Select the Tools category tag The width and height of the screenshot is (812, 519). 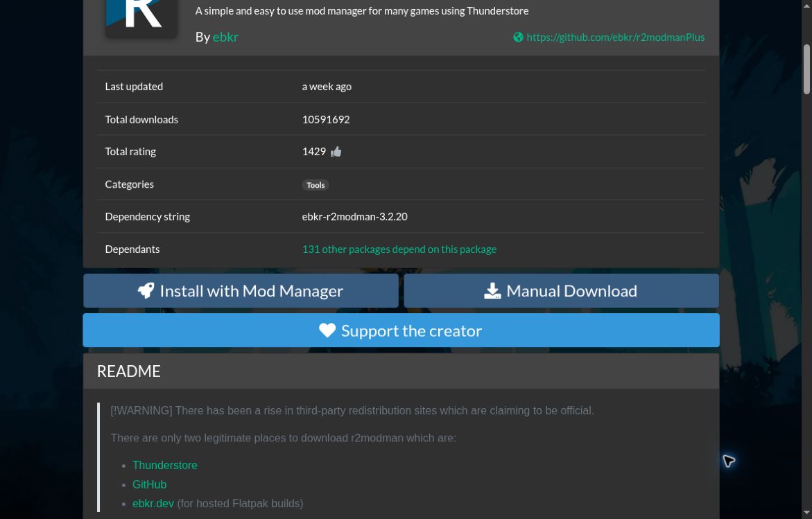click(x=316, y=185)
